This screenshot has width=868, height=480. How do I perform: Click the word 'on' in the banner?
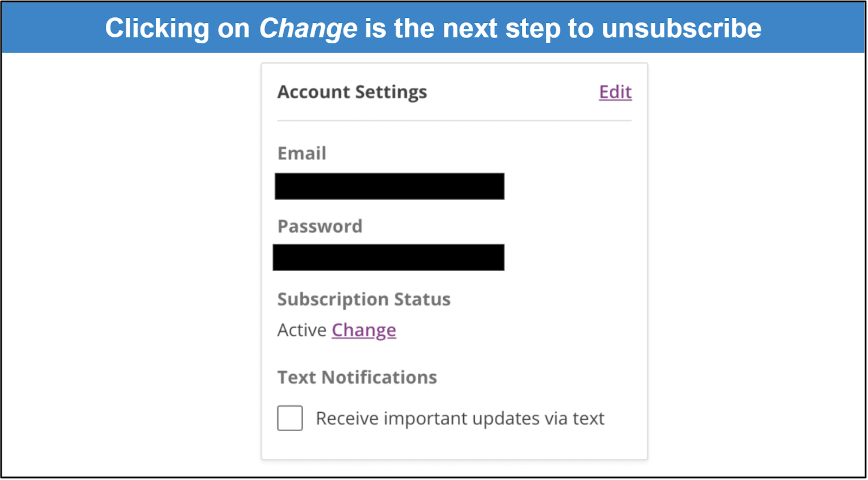(233, 29)
